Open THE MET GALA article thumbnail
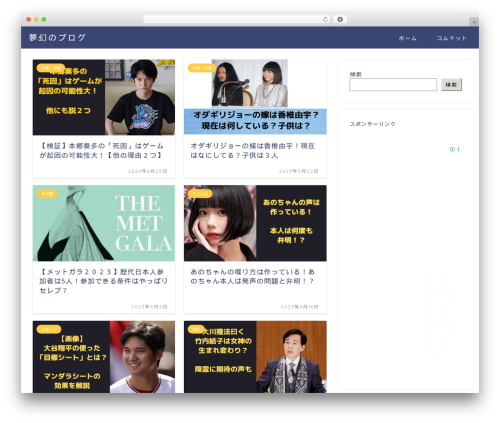This screenshot has width=500, height=423. coord(104,223)
